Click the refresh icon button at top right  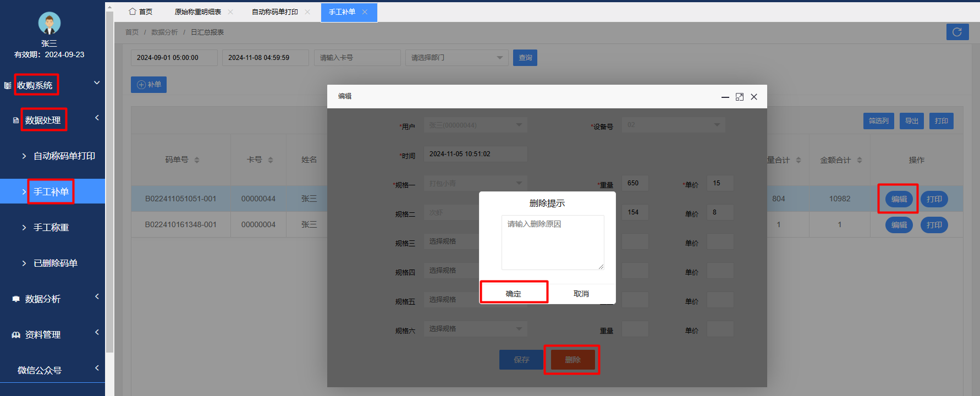tap(957, 32)
